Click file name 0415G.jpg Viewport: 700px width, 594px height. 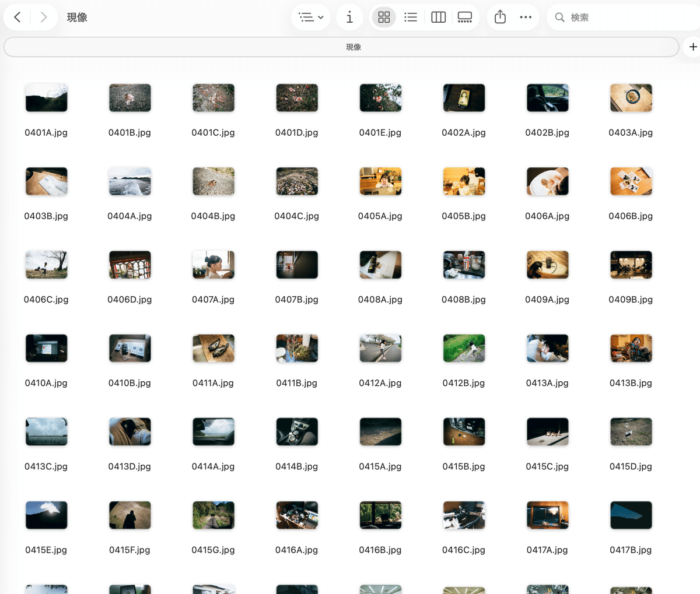[x=213, y=550]
